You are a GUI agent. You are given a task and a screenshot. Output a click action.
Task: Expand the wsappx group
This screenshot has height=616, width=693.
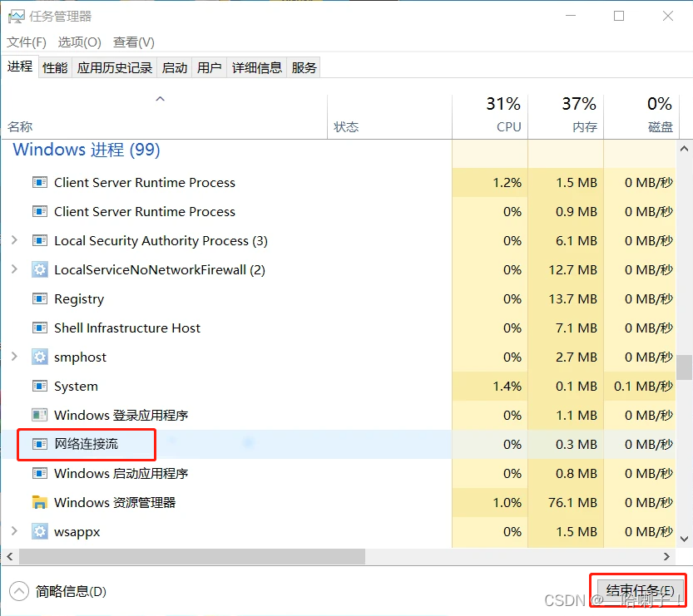click(14, 530)
